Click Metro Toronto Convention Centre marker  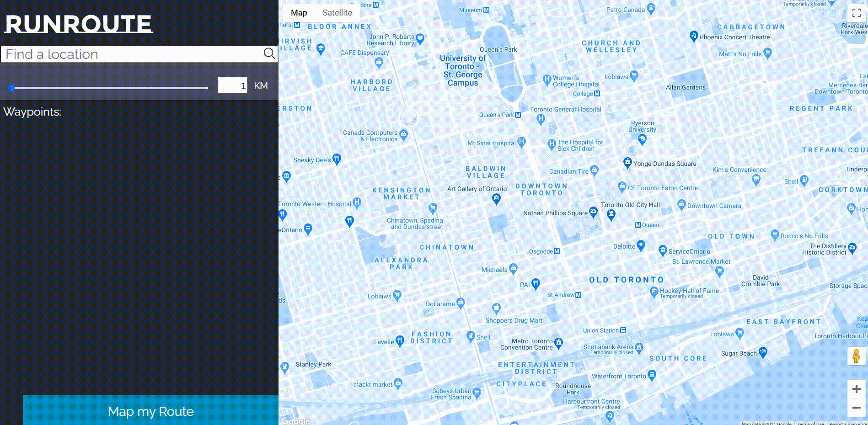pos(558,342)
